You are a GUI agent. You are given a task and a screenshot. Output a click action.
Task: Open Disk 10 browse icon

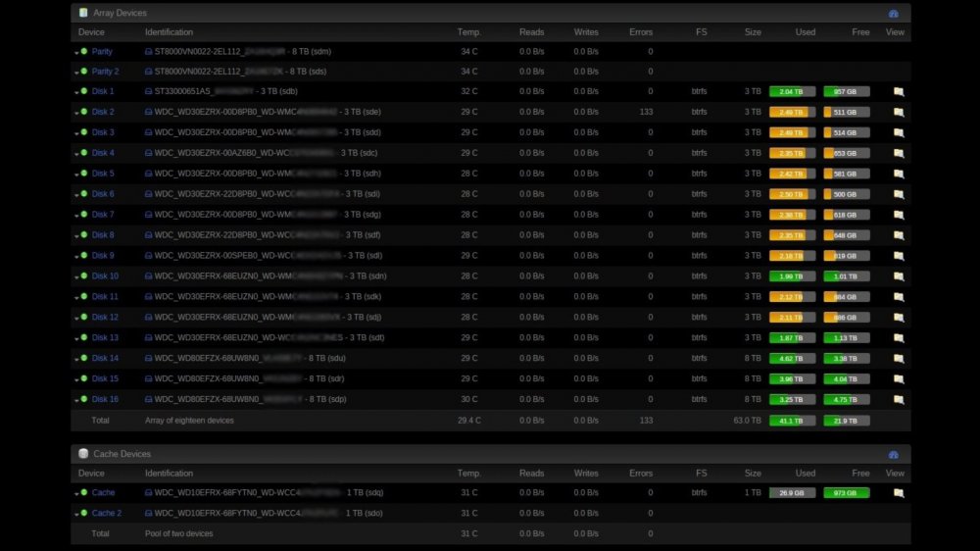click(898, 276)
